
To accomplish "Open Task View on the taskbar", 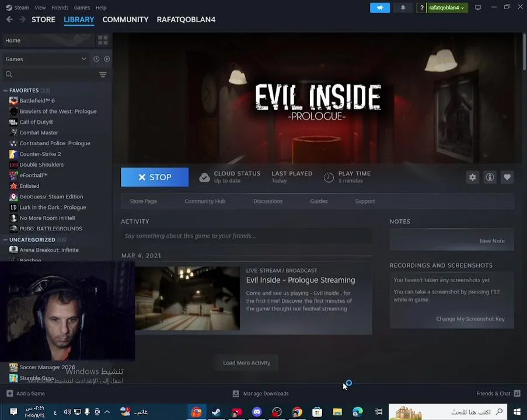I will coord(379,412).
